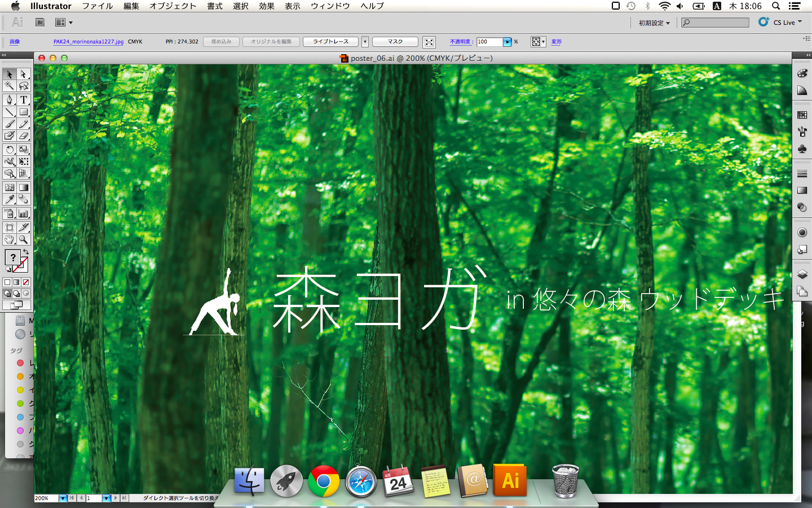Open the 書式 menu

215,6
